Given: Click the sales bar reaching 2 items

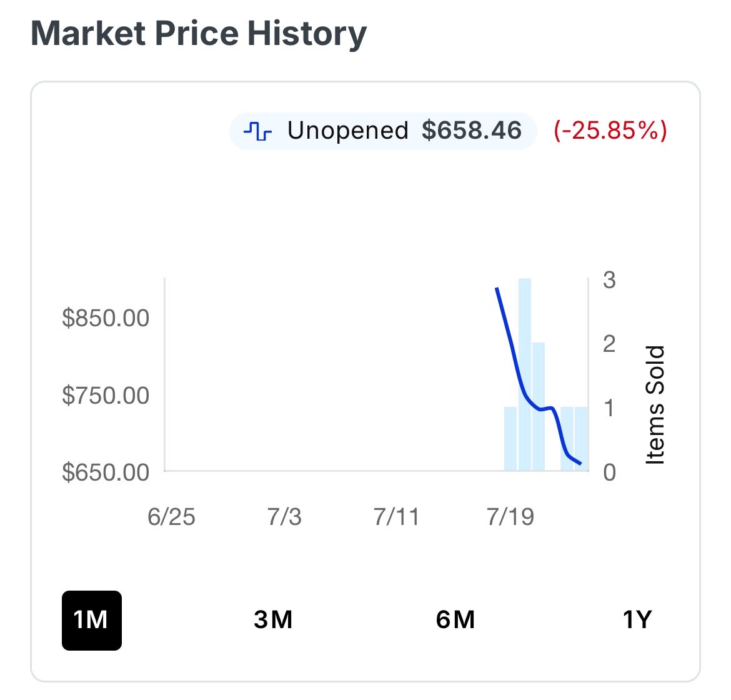Looking at the screenshot, I should [x=539, y=407].
